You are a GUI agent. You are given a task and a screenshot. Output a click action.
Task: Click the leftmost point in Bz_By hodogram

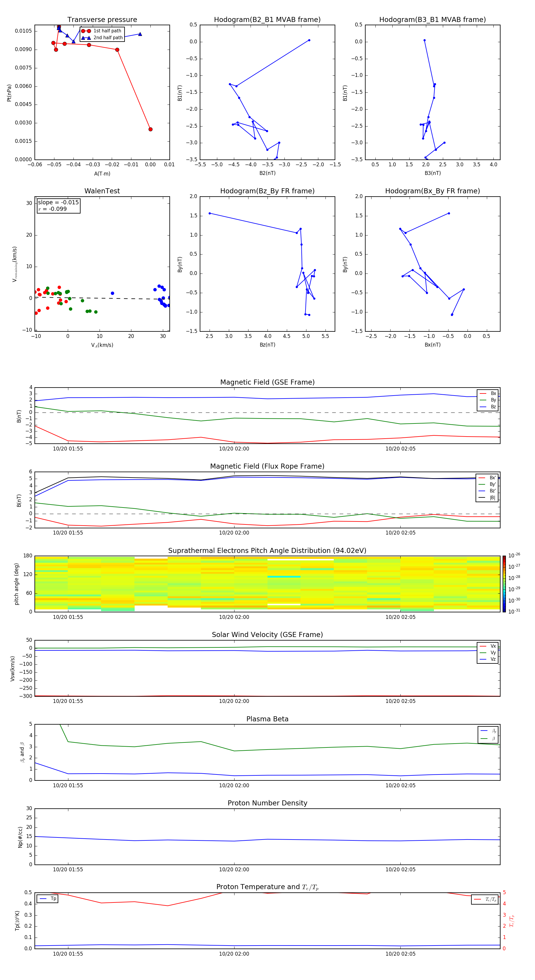[210, 214]
